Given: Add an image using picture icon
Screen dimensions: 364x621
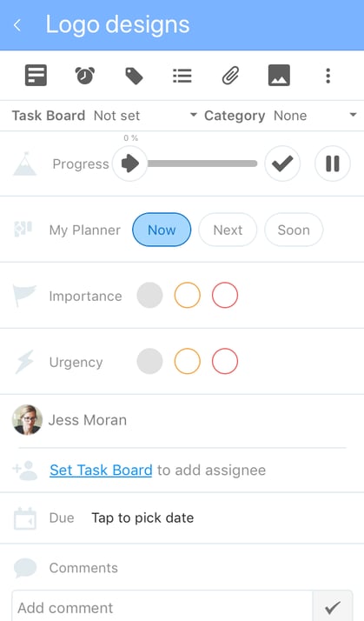Looking at the screenshot, I should coord(280,76).
